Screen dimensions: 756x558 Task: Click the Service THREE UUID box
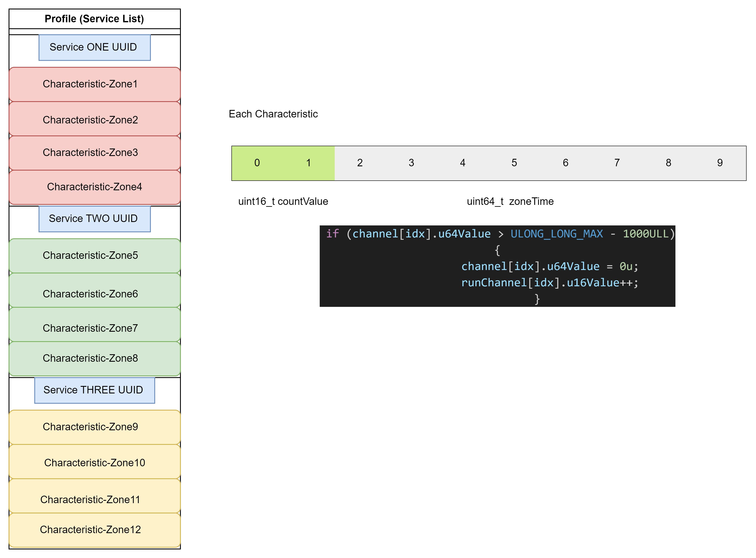(x=94, y=390)
